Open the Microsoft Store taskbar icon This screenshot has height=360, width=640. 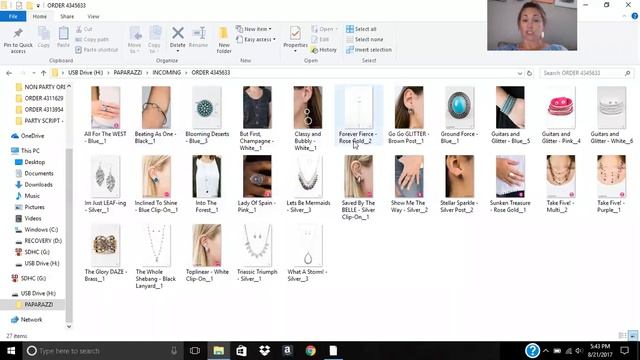[241, 351]
